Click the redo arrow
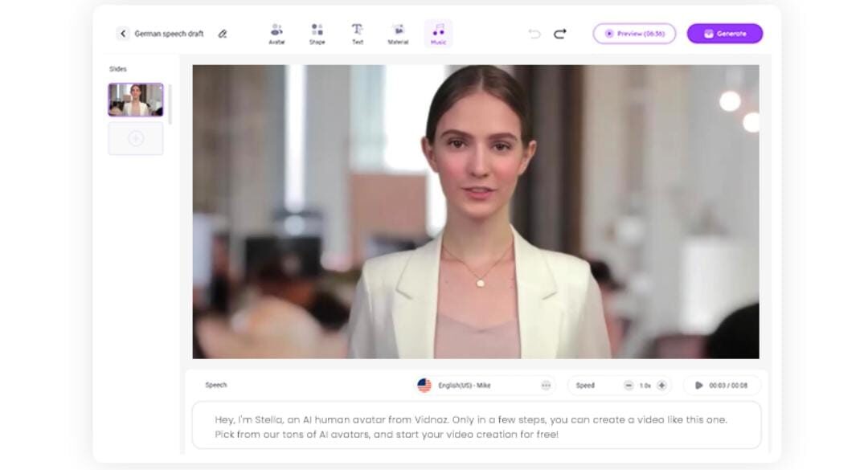The image size is (868, 470). (x=560, y=34)
